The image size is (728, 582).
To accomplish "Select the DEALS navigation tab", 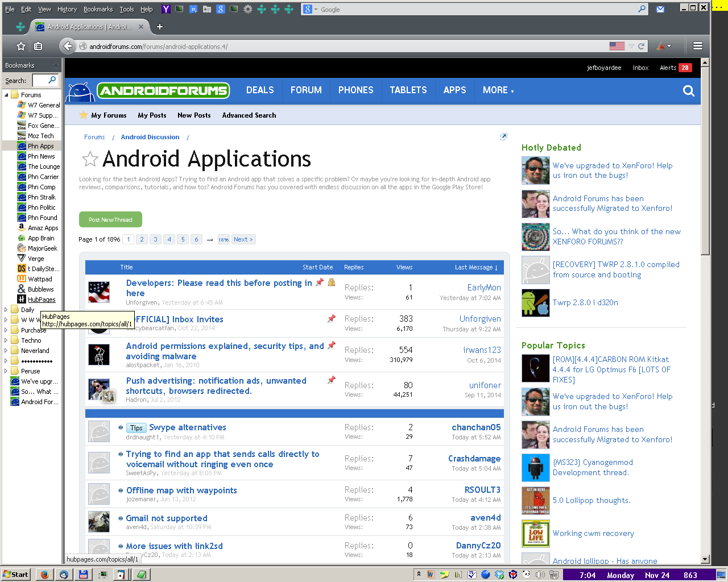I will pos(260,90).
